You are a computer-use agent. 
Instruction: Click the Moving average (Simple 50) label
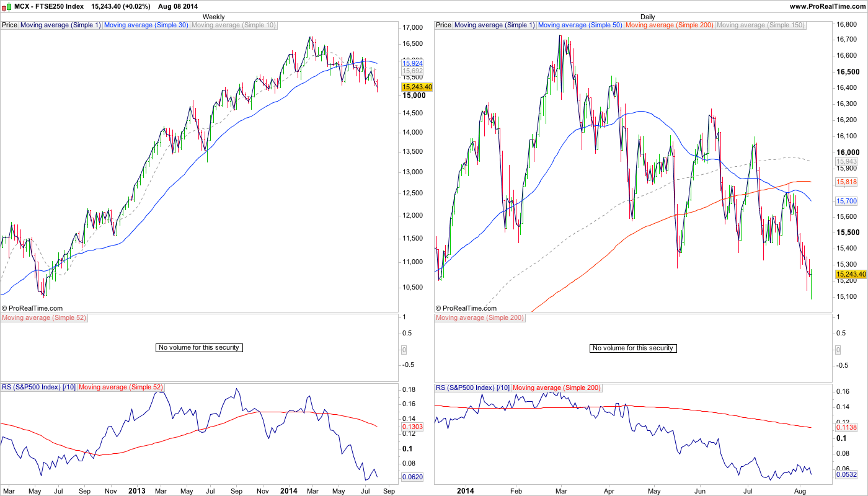pos(580,25)
